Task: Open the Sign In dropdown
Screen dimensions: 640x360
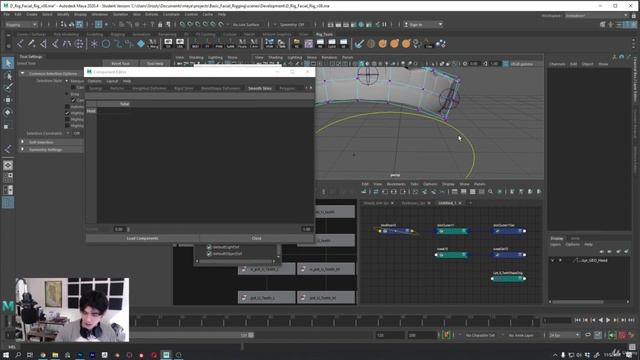Action: tap(423, 24)
